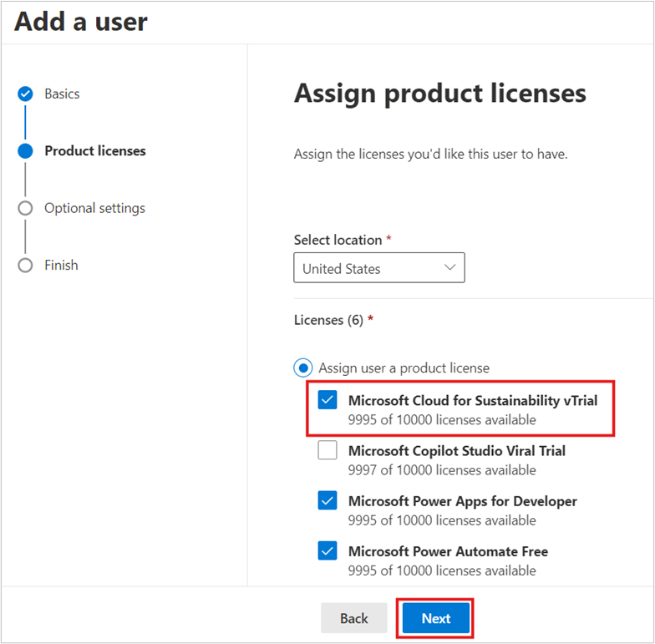Click the Back button

pyautogui.click(x=354, y=618)
